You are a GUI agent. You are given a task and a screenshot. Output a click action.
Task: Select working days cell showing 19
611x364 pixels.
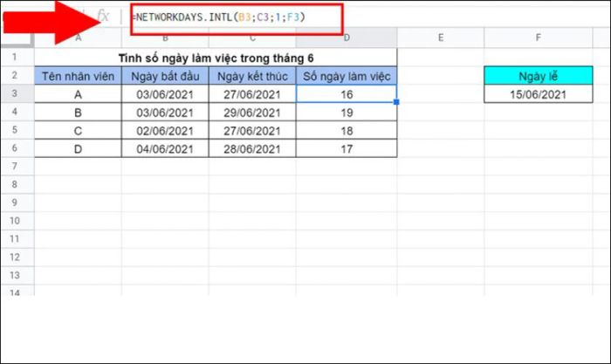[347, 113]
